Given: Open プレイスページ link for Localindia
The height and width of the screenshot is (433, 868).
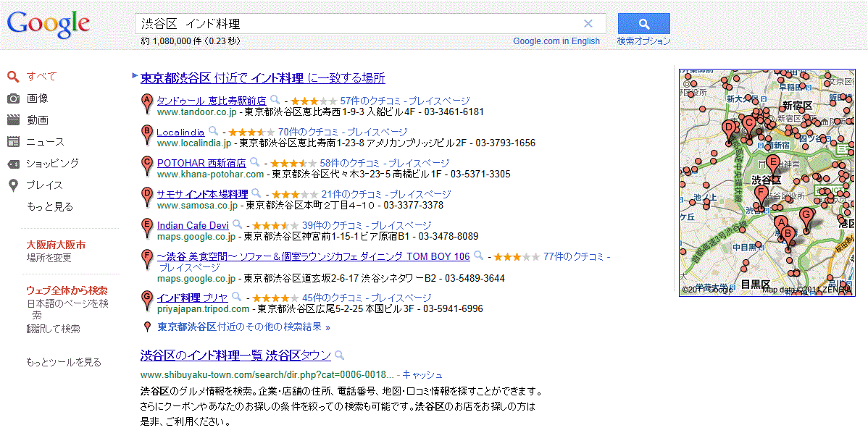Looking at the screenshot, I should tap(376, 133).
